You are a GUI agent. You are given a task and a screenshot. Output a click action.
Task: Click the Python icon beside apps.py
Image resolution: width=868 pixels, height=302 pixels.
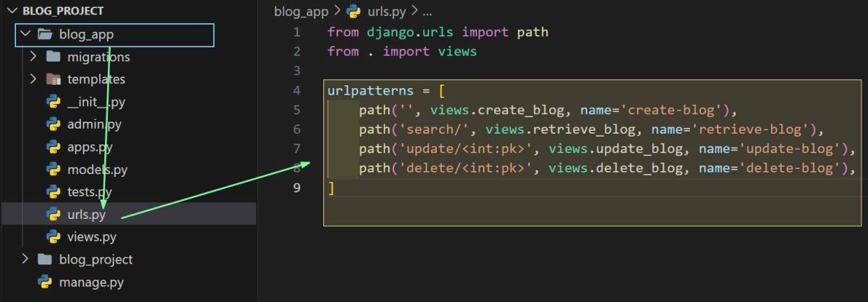(x=53, y=147)
